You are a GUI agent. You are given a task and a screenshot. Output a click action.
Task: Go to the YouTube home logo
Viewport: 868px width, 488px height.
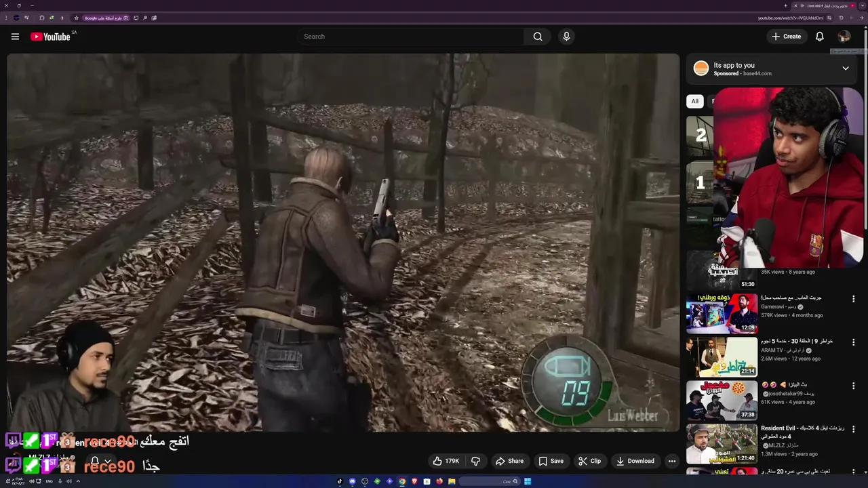(51, 37)
